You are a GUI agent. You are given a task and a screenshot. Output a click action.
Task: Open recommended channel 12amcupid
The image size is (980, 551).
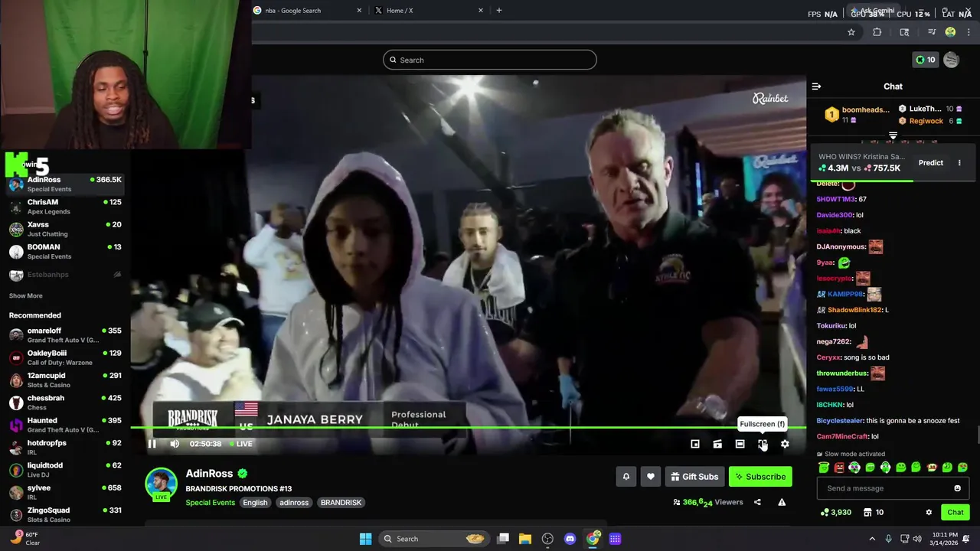[x=65, y=380]
